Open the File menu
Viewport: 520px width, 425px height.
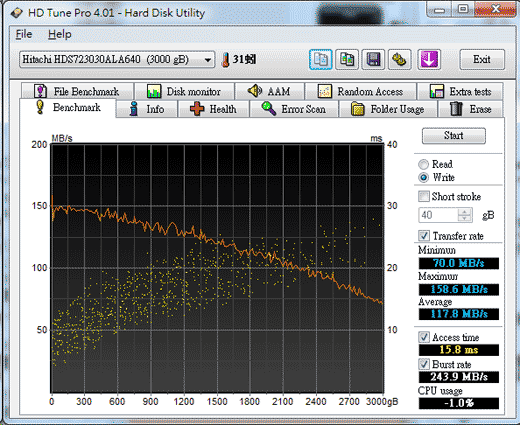(24, 34)
